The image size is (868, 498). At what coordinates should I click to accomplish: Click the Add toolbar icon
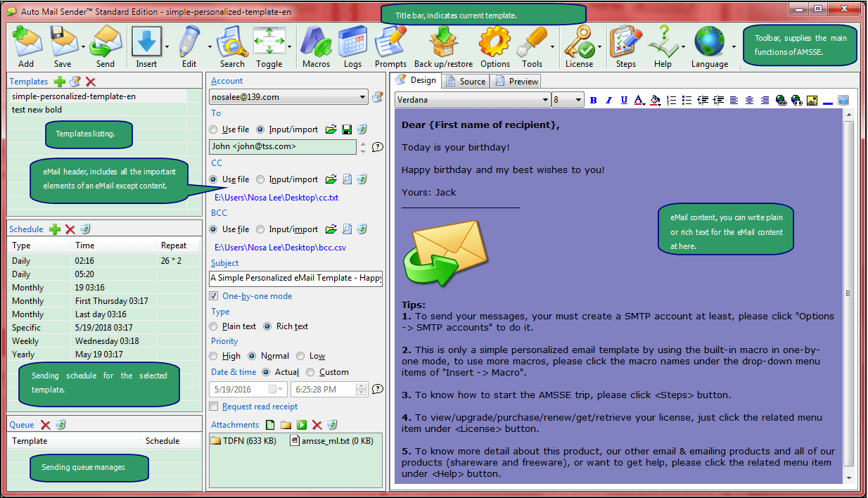click(26, 46)
